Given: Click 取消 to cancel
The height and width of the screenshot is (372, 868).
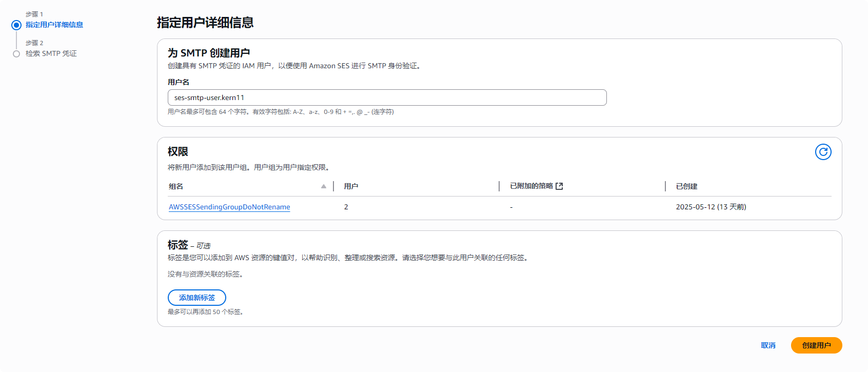Looking at the screenshot, I should (768, 345).
